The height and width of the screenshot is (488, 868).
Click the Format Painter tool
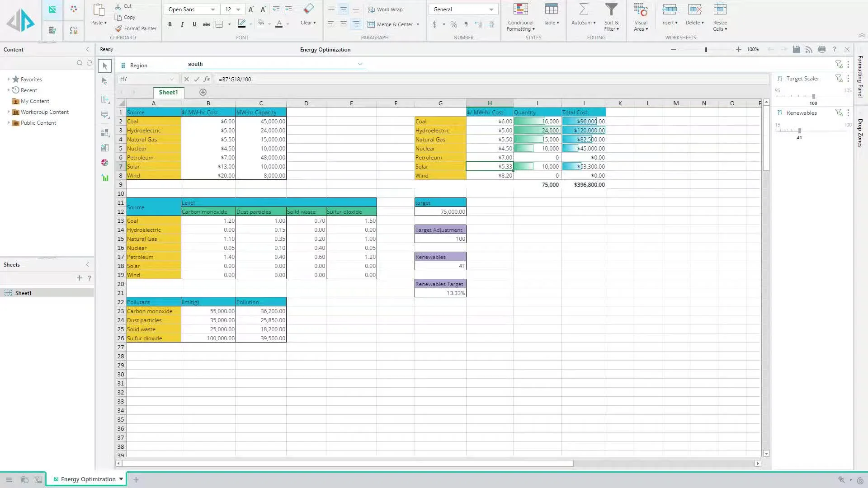click(x=136, y=28)
